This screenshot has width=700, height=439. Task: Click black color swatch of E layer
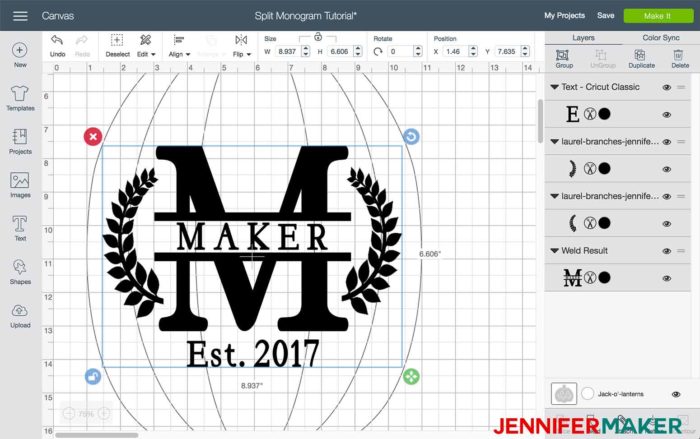click(x=604, y=114)
